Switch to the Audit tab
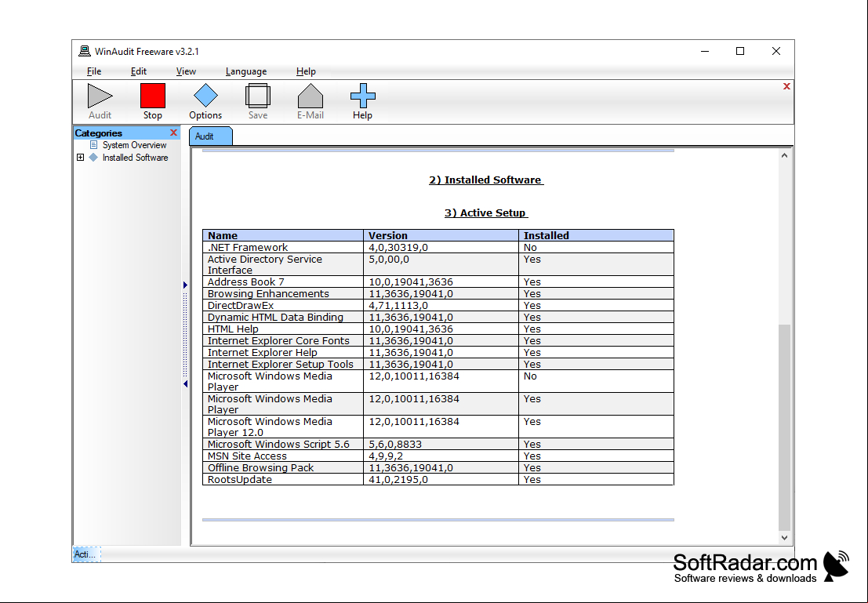The height and width of the screenshot is (603, 868). pyautogui.click(x=210, y=136)
